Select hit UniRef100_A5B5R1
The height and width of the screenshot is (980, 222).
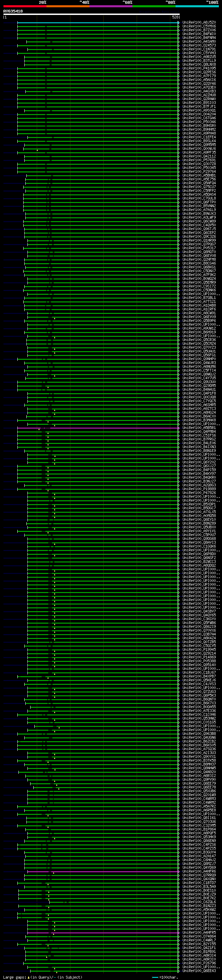(x=199, y=428)
